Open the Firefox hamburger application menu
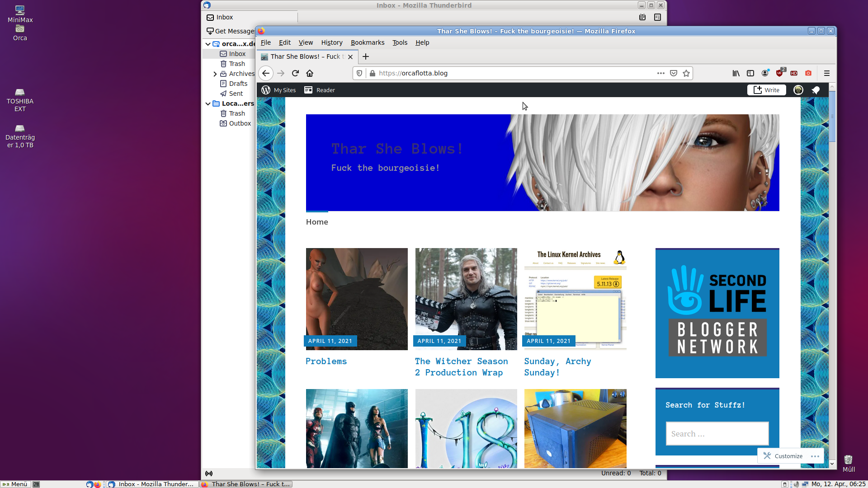Screen dimensions: 868x488 (827, 73)
